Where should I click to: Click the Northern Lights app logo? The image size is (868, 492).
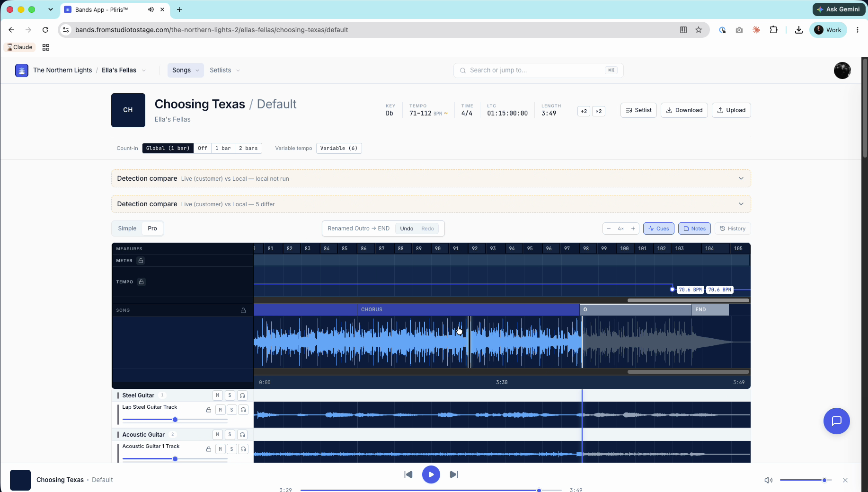pyautogui.click(x=22, y=70)
